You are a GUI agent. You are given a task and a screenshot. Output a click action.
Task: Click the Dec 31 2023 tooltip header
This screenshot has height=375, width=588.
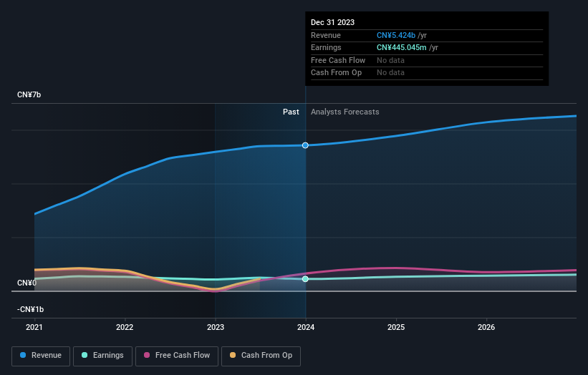332,22
